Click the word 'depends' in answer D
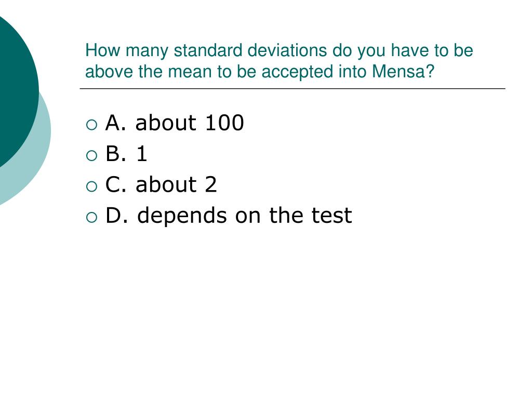Screen dimensions: 532x399 pos(182,216)
